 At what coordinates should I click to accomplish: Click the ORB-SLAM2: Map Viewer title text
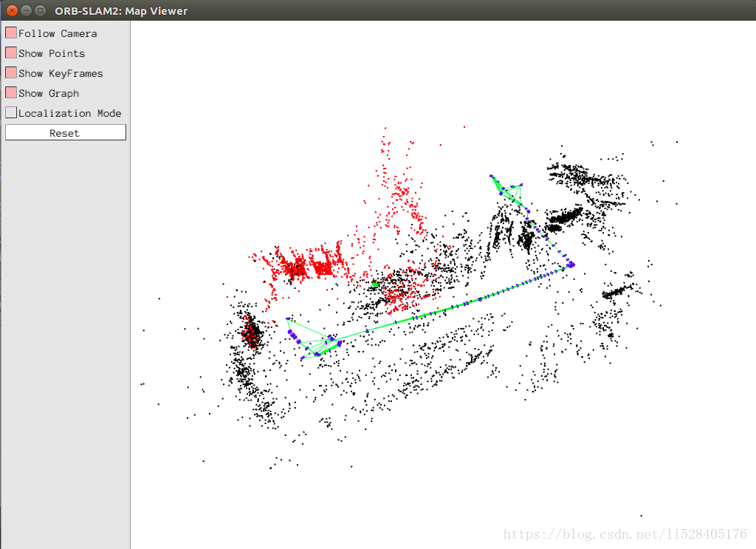(121, 11)
